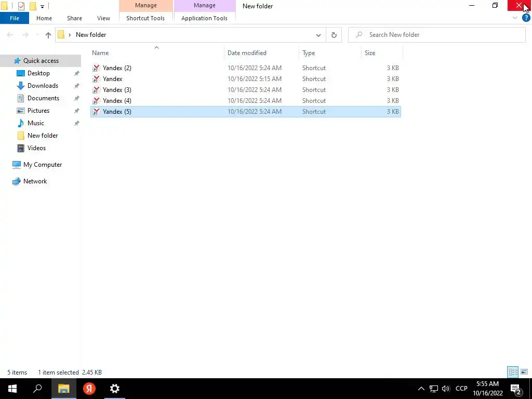Select Quick access in the navigation pane
This screenshot has height=399, width=532.
tap(41, 61)
